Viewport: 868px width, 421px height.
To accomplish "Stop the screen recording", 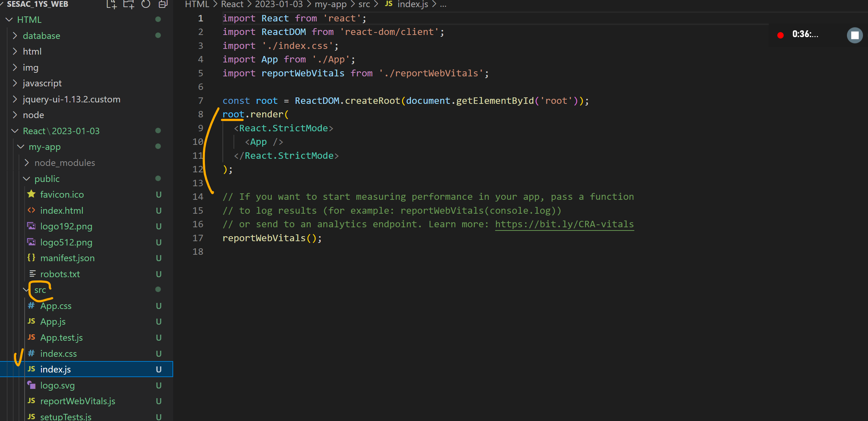I will click(x=854, y=35).
